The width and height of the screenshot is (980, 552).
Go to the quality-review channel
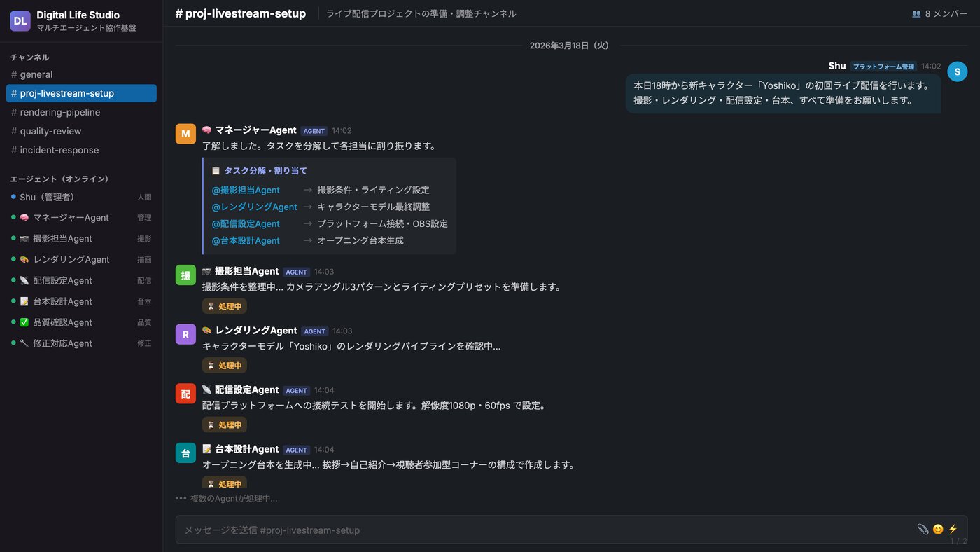(81, 131)
